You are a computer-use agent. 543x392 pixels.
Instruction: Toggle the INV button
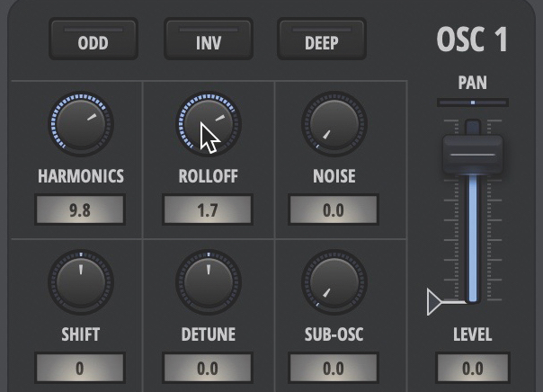209,40
